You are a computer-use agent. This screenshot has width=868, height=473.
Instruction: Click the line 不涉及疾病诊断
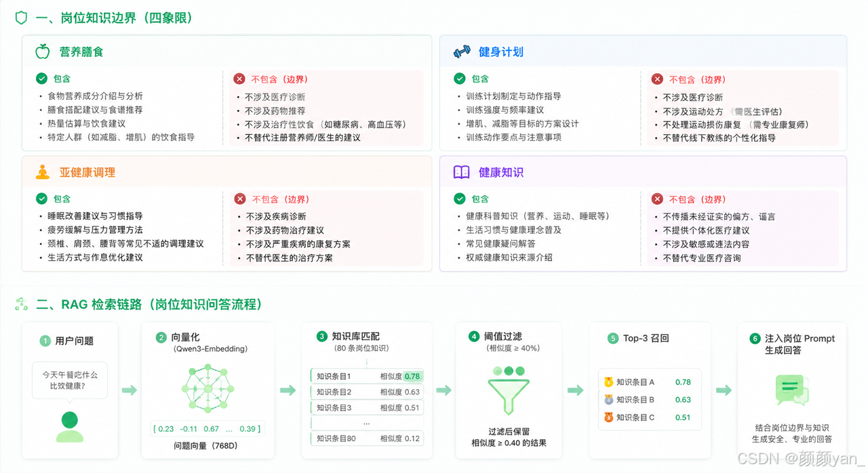click(275, 217)
